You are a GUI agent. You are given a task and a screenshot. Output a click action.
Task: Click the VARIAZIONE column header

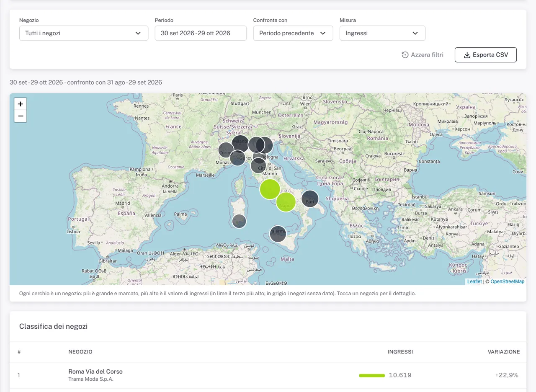pyautogui.click(x=504, y=352)
